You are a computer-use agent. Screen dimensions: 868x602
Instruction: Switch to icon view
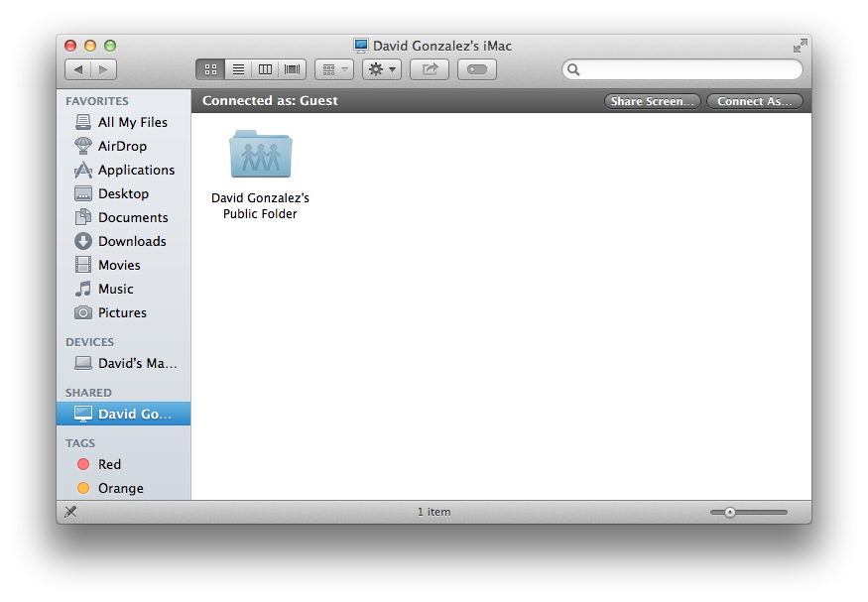[210, 69]
